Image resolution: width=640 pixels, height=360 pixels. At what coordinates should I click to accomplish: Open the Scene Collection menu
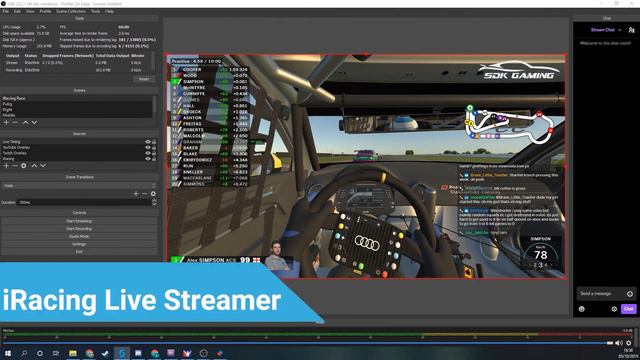pyautogui.click(x=71, y=11)
